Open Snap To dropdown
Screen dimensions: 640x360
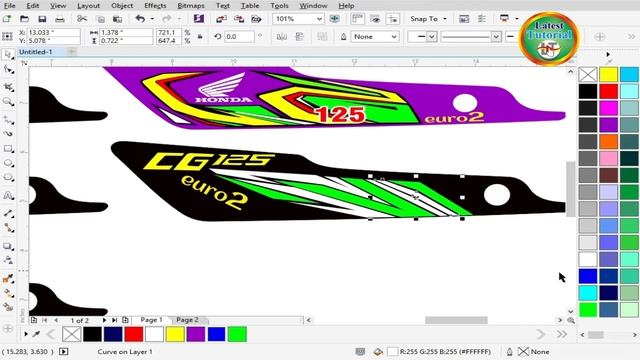pos(428,19)
